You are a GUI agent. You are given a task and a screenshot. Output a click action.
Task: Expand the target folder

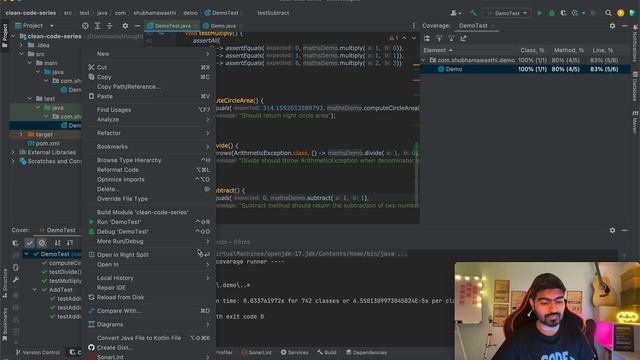(x=21, y=134)
